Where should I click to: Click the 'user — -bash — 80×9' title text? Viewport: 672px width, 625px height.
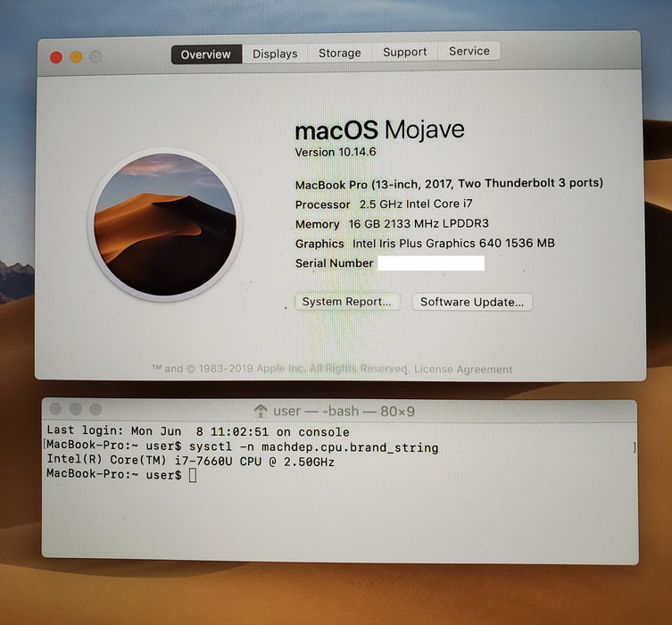pyautogui.click(x=344, y=411)
